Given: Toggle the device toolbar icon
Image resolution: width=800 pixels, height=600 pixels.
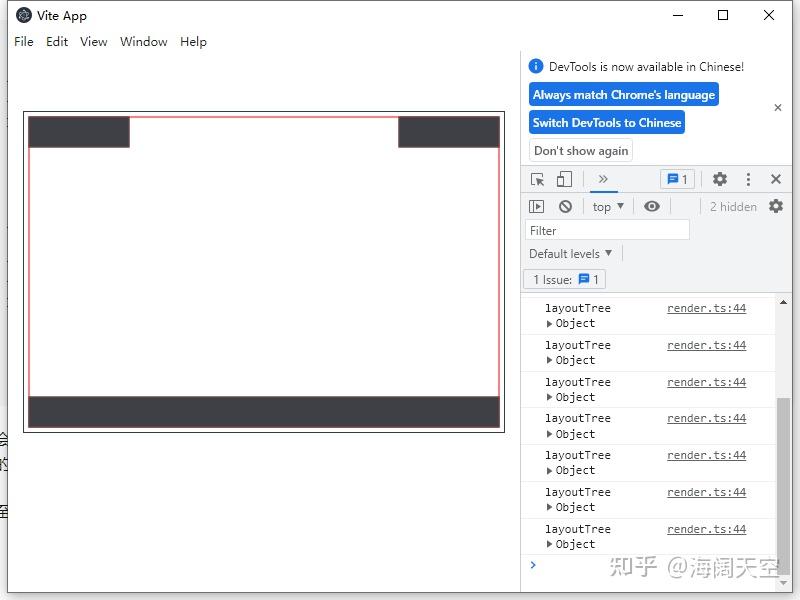Looking at the screenshot, I should (x=564, y=179).
